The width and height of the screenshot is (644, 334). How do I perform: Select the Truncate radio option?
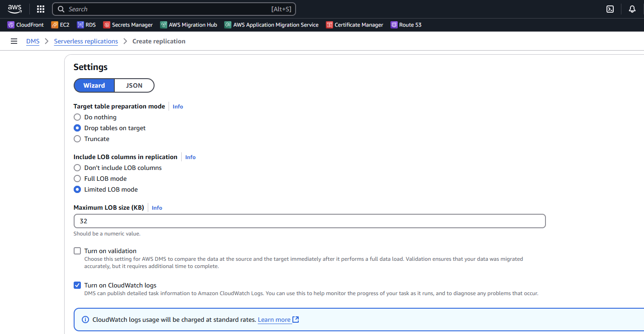(x=77, y=139)
